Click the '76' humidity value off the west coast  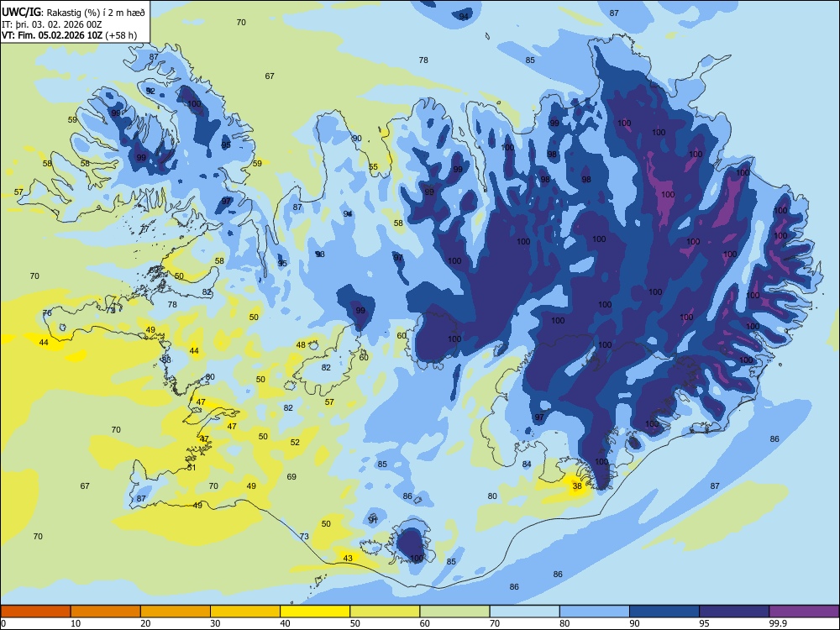click(x=47, y=312)
